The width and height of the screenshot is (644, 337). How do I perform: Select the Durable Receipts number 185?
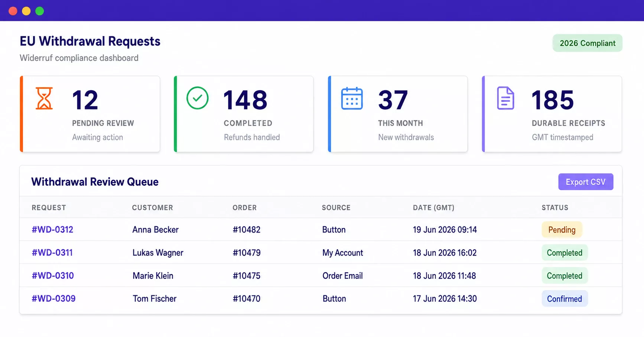pyautogui.click(x=553, y=100)
